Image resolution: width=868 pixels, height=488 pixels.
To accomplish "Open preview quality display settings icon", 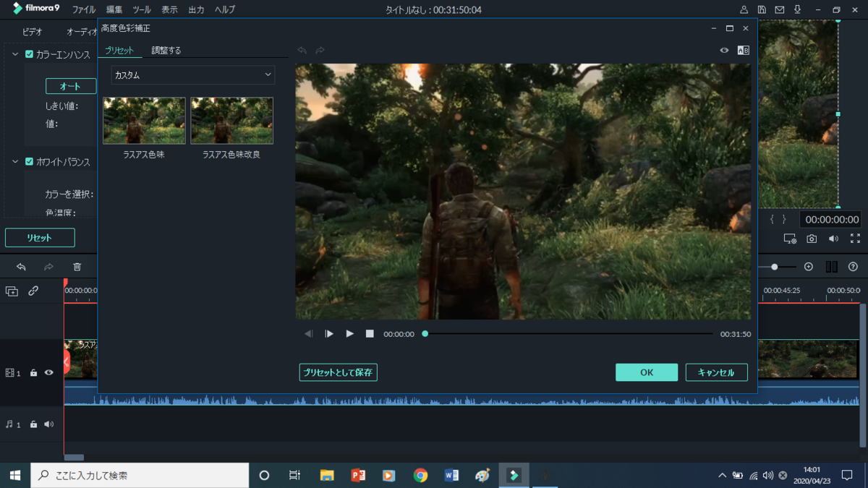I will point(790,239).
